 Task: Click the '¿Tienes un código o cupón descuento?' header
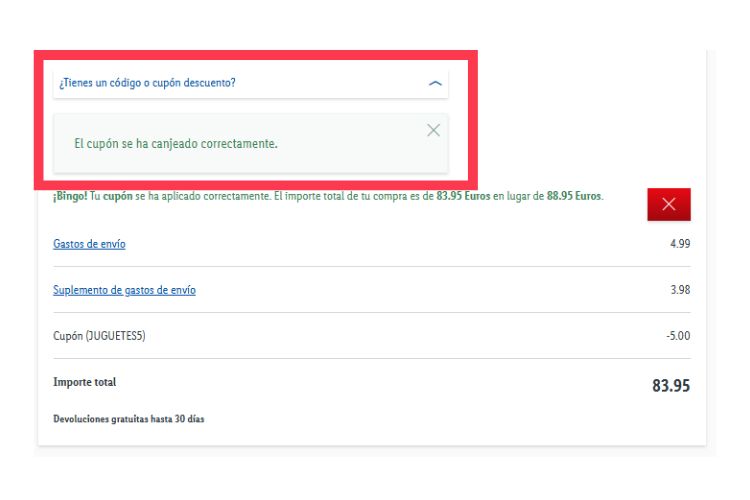click(x=148, y=83)
